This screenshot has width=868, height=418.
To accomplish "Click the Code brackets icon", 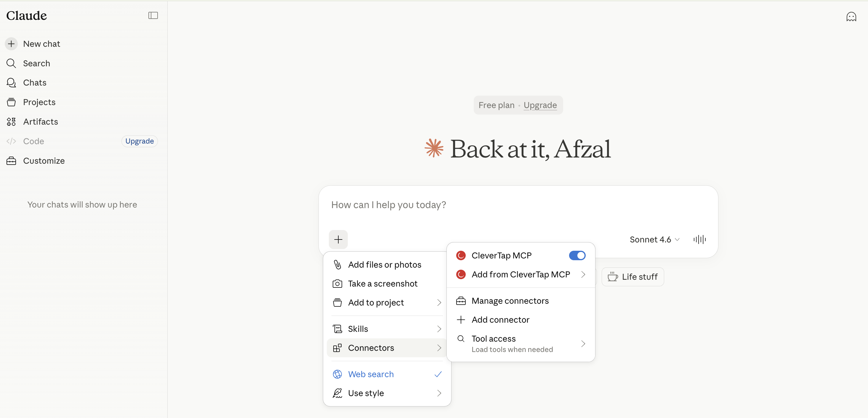I will coord(11,141).
